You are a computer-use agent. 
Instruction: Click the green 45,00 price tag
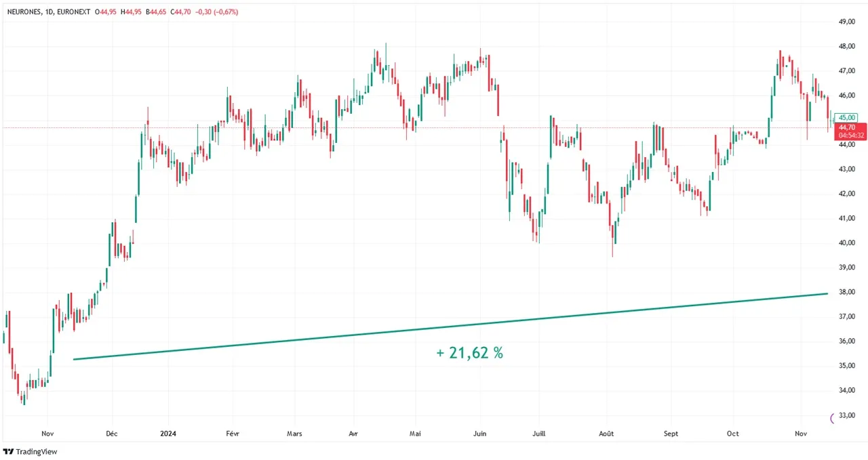tap(847, 118)
